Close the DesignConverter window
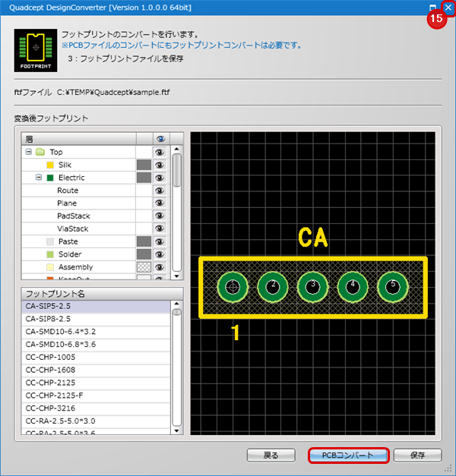The height and width of the screenshot is (476, 456). pyautogui.click(x=448, y=8)
